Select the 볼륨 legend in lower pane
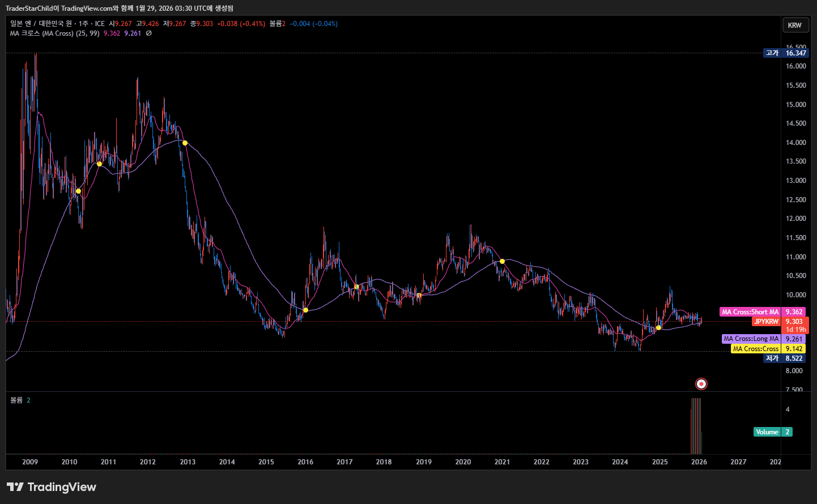Viewport: 817px width, 504px height. coord(16,400)
